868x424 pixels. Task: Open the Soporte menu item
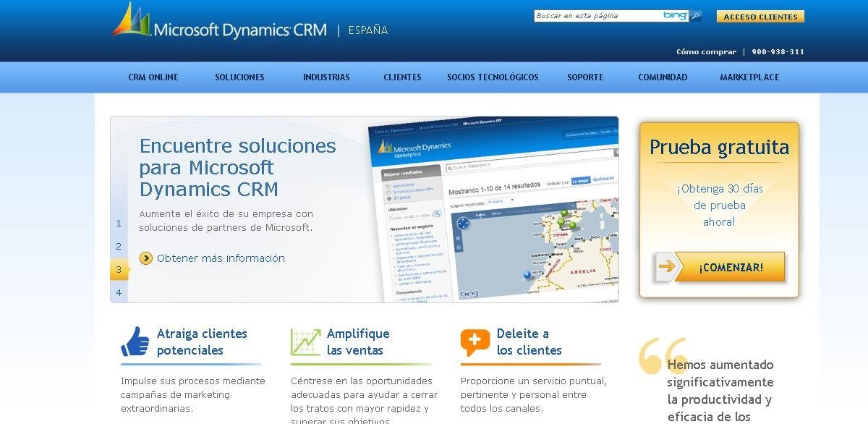point(585,77)
